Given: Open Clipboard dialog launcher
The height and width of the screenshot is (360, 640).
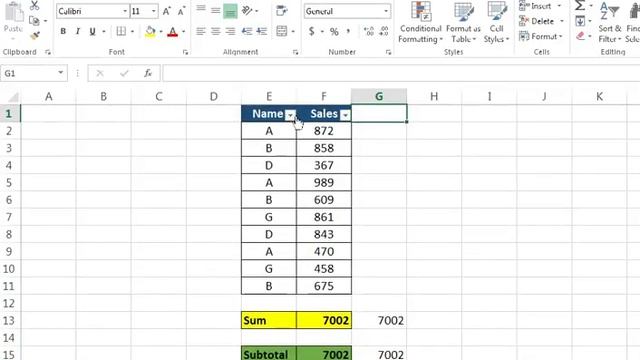Looking at the screenshot, I should 48,52.
